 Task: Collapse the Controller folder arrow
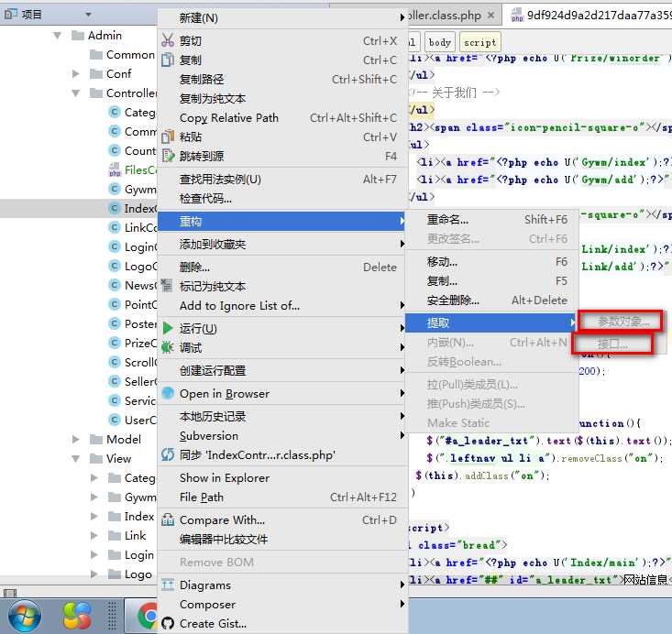pos(76,93)
